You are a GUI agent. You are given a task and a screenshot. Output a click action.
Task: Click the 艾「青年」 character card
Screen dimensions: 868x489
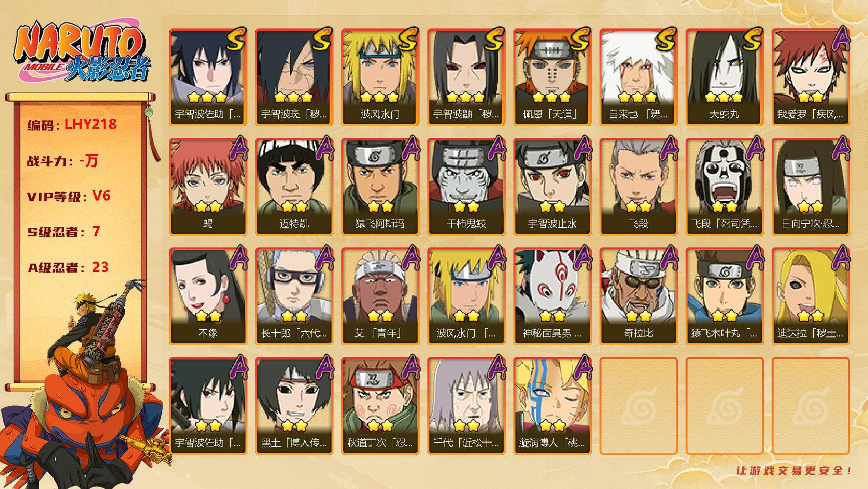pyautogui.click(x=380, y=296)
